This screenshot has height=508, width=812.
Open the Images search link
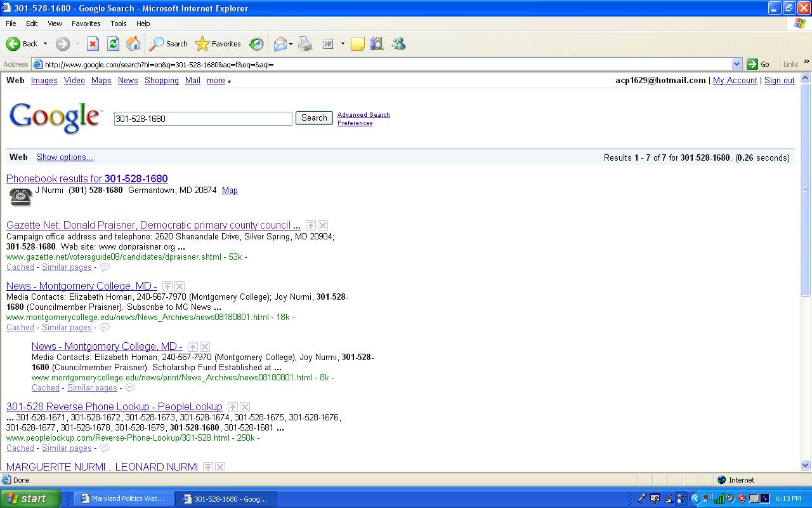point(44,81)
